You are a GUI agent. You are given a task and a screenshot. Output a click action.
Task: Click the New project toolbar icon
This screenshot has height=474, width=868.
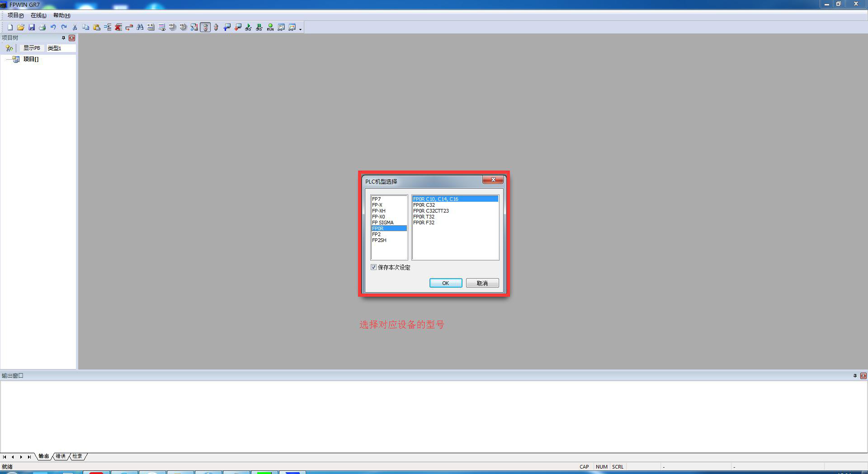[x=10, y=28]
